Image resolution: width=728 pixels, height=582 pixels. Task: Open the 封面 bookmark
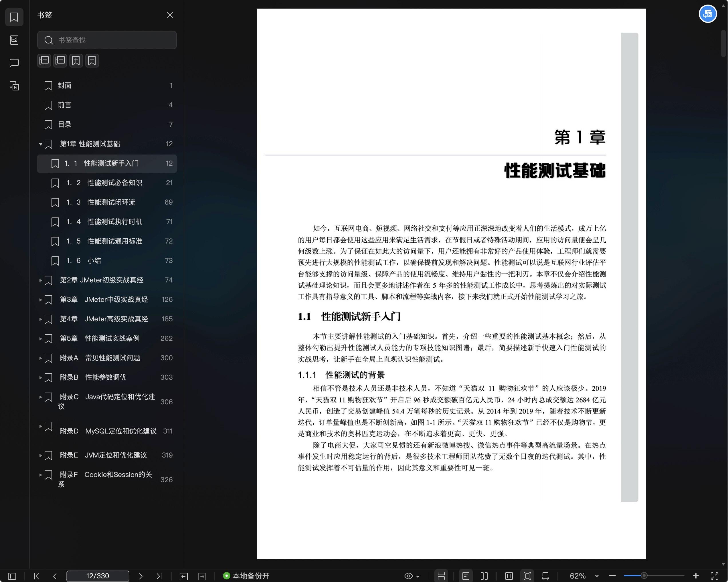click(107, 85)
